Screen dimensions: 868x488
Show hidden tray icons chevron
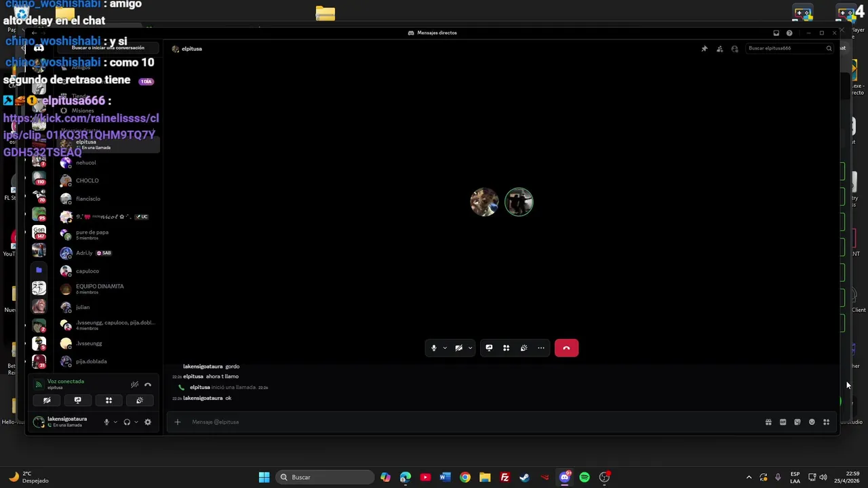[x=749, y=477]
